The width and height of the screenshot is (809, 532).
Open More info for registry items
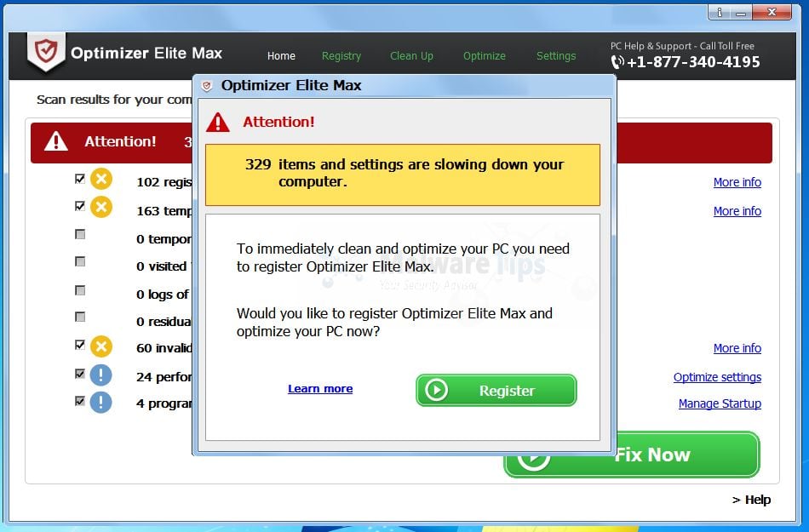point(737,182)
